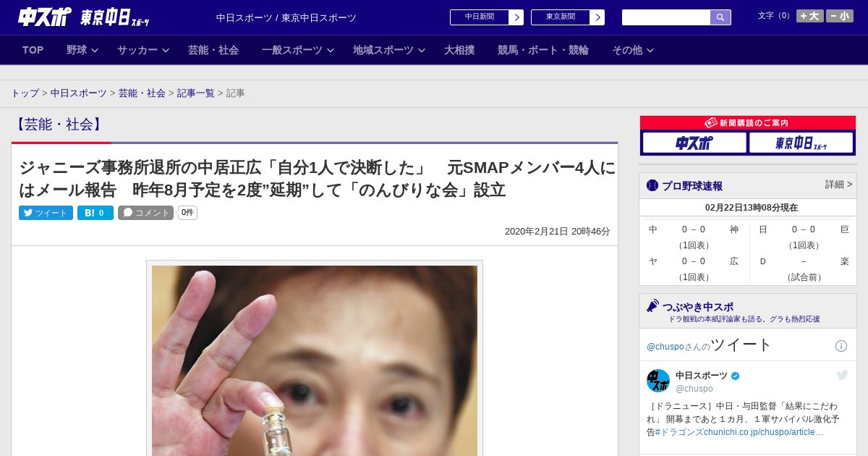Open the 野球 navigation menu
Viewport: 868px width, 456px height.
point(77,50)
